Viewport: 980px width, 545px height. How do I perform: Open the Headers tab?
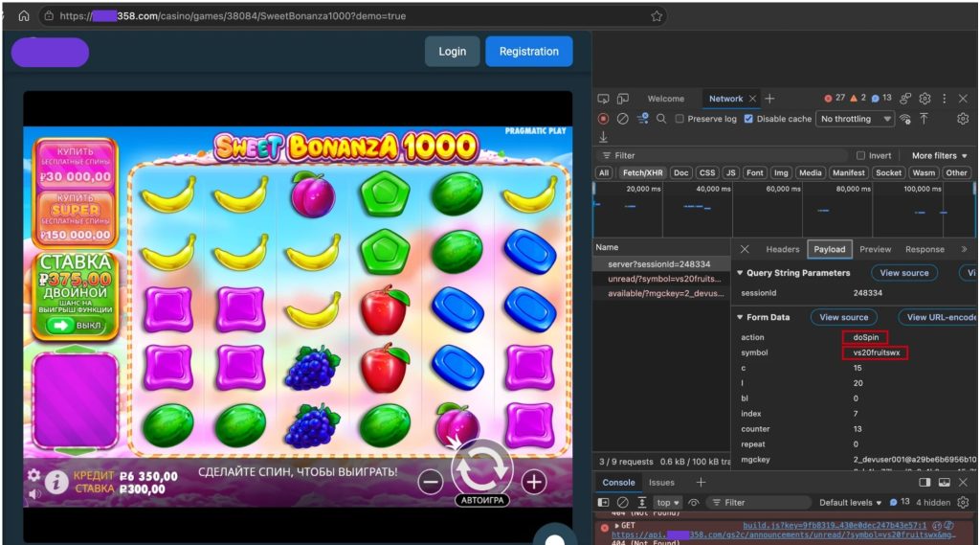(x=783, y=249)
